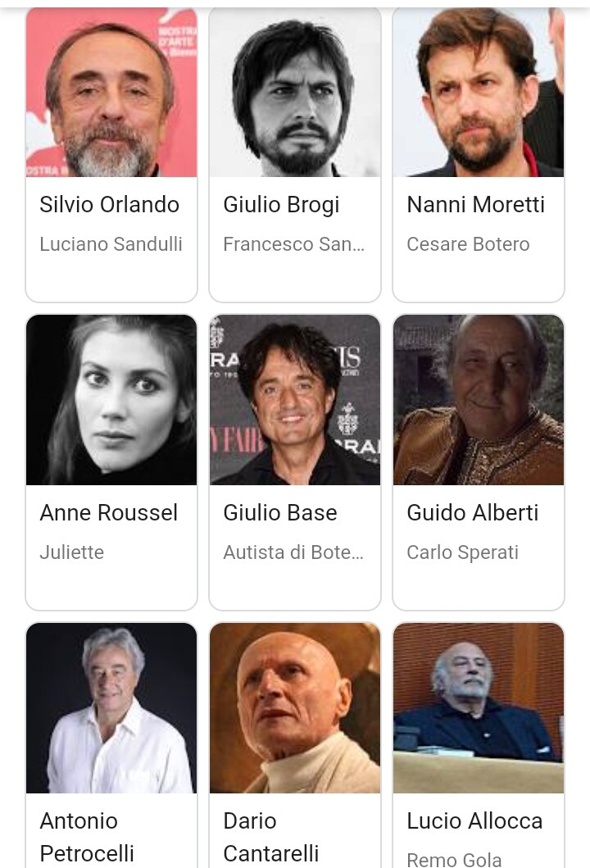
Task: Click the Silvio Orlando name link
Action: click(109, 205)
